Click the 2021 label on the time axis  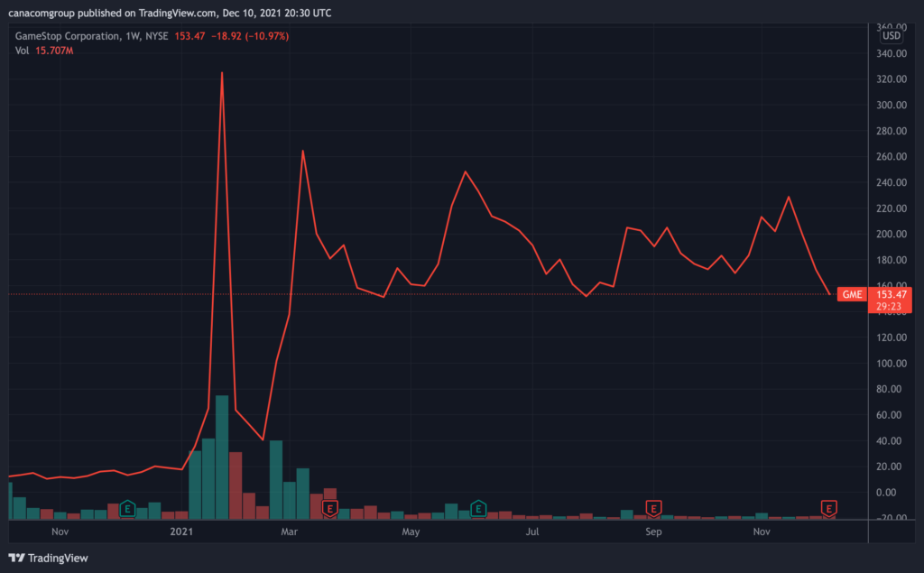pos(181,532)
